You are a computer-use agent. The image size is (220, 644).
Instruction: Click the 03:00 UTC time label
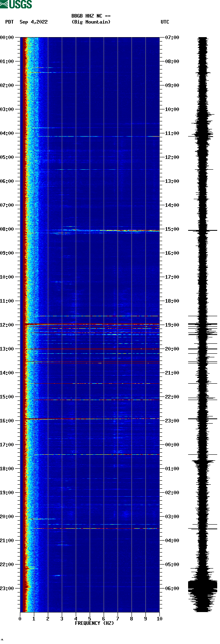(x=172, y=517)
